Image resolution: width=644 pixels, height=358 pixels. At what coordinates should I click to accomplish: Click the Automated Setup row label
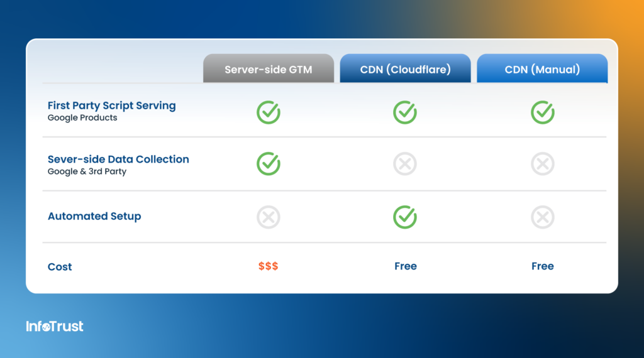click(94, 216)
